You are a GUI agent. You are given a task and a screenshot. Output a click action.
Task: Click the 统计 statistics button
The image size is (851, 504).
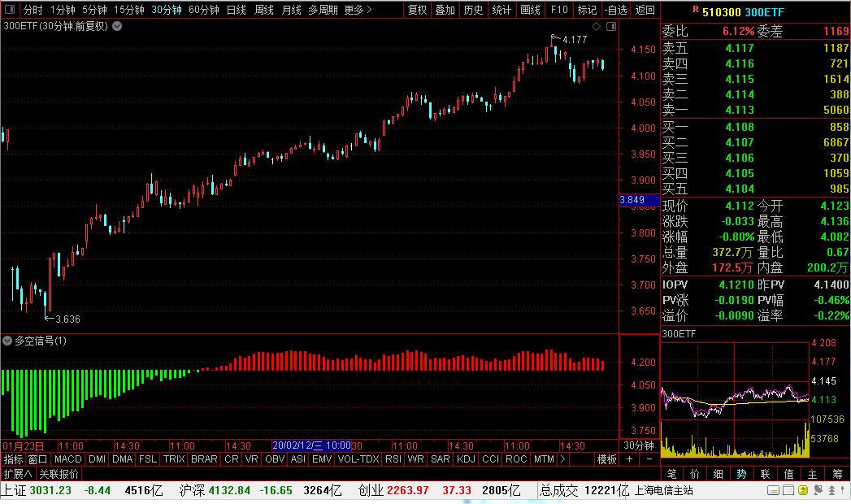(501, 10)
